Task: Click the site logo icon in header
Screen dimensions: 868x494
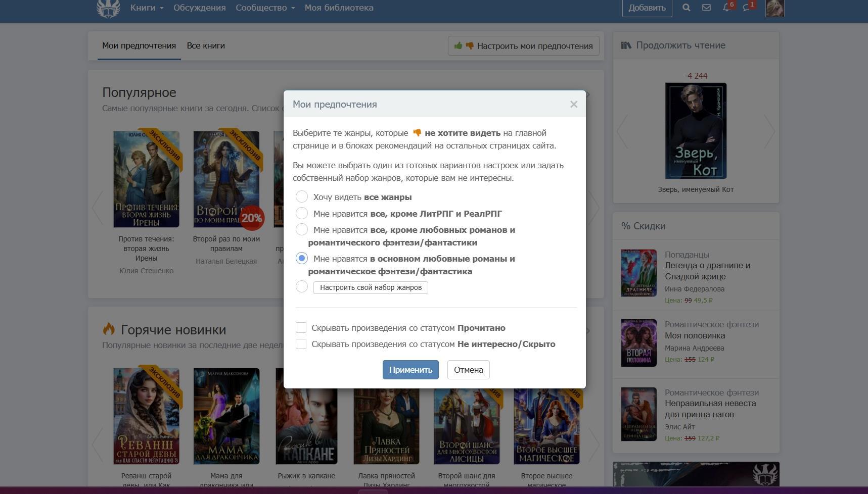Action: 108,8
